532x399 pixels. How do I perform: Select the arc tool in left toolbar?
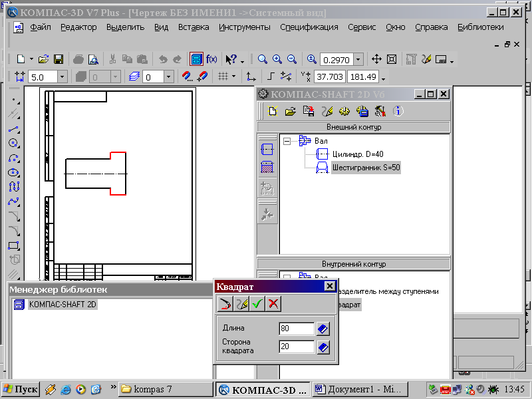pyautogui.click(x=13, y=158)
